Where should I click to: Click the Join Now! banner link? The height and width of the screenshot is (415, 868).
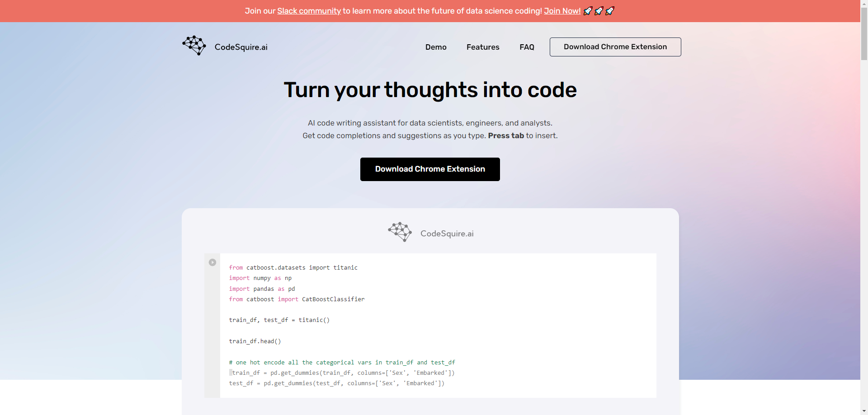[x=562, y=11]
